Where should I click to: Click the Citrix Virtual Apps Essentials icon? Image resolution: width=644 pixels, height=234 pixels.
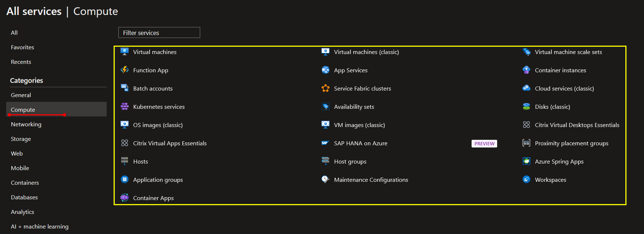(125, 143)
